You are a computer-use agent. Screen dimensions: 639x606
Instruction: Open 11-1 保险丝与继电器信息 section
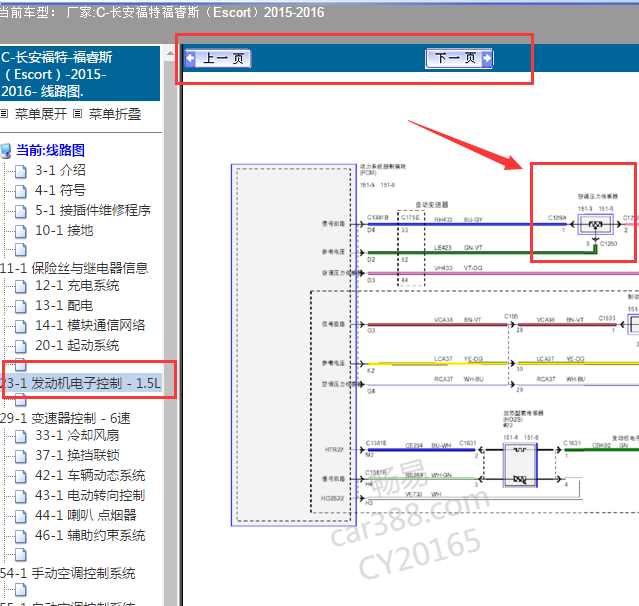[x=74, y=268]
